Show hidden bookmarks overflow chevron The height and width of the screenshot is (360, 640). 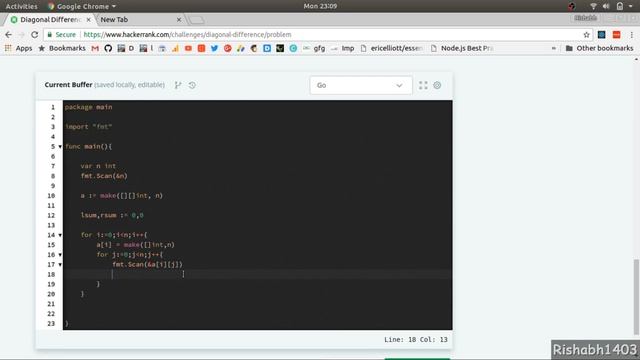point(554,48)
